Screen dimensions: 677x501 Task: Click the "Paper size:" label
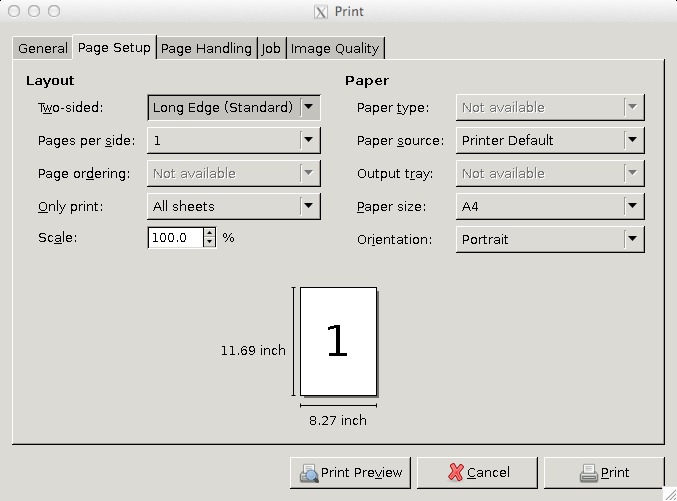coord(392,207)
